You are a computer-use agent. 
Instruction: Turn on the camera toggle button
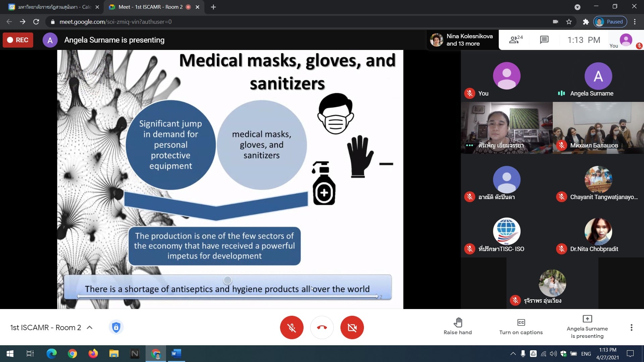click(352, 327)
